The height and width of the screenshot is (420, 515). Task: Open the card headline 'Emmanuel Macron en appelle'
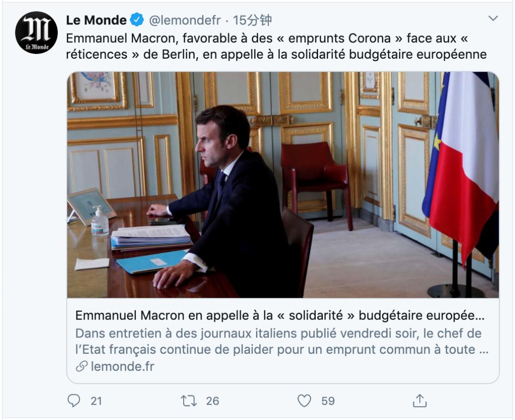(x=280, y=316)
